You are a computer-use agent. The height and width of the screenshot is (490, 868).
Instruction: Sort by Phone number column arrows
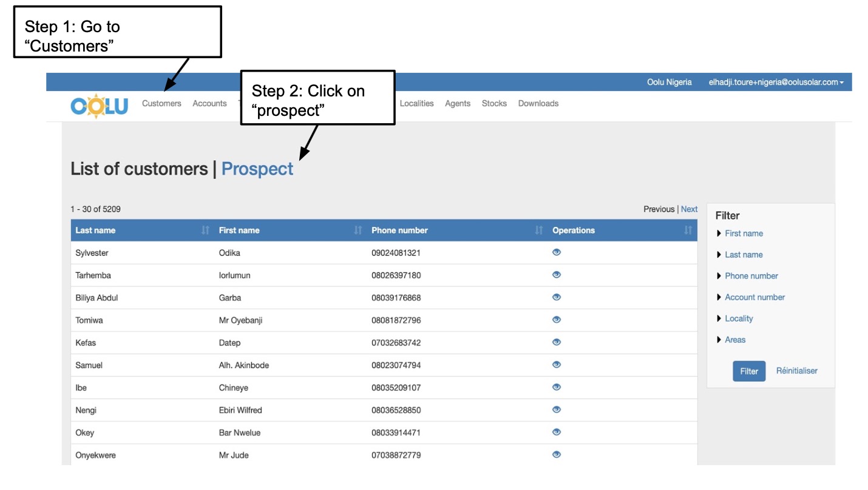pyautogui.click(x=538, y=230)
